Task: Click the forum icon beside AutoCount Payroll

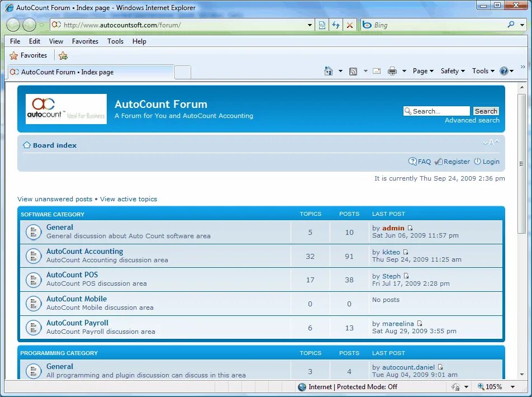Action: [34, 328]
